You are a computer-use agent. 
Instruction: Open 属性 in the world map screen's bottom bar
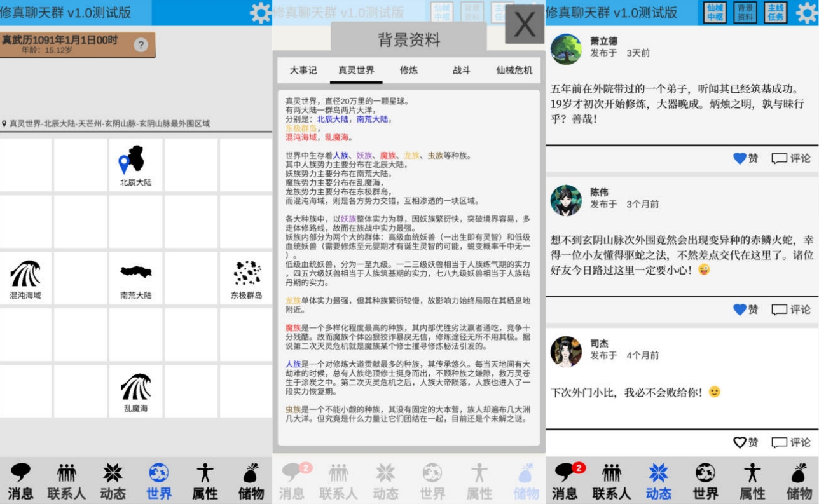205,481
